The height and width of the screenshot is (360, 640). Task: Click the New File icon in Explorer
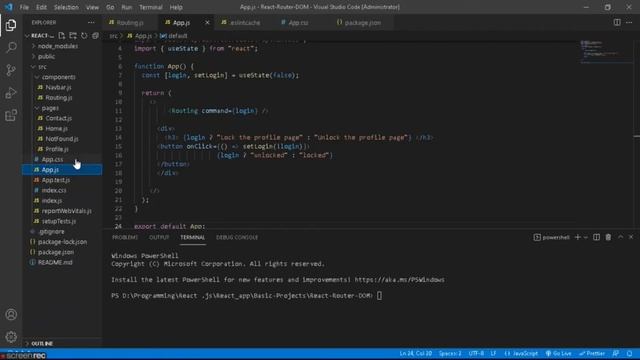point(62,36)
